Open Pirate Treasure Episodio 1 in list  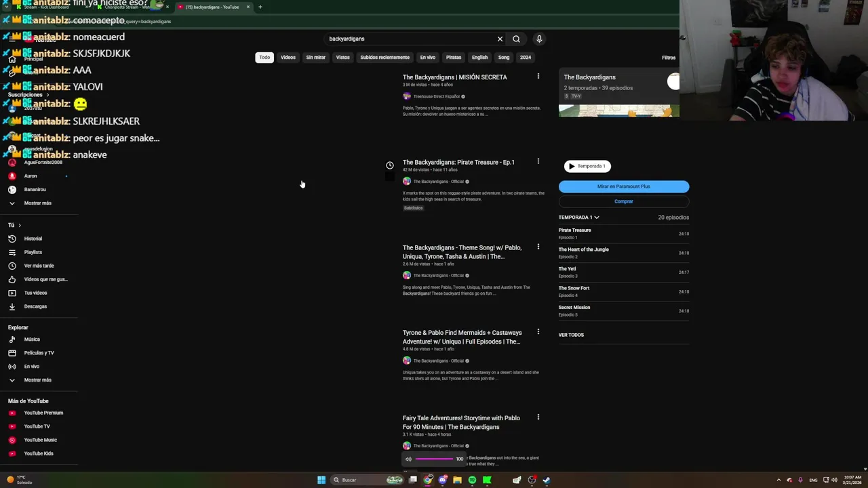tap(624, 233)
